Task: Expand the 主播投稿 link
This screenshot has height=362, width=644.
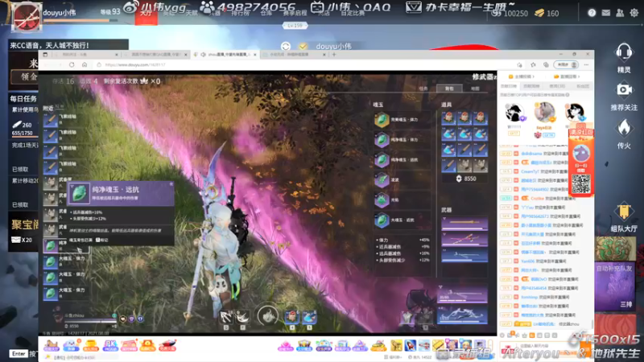Action: pyautogui.click(x=522, y=76)
